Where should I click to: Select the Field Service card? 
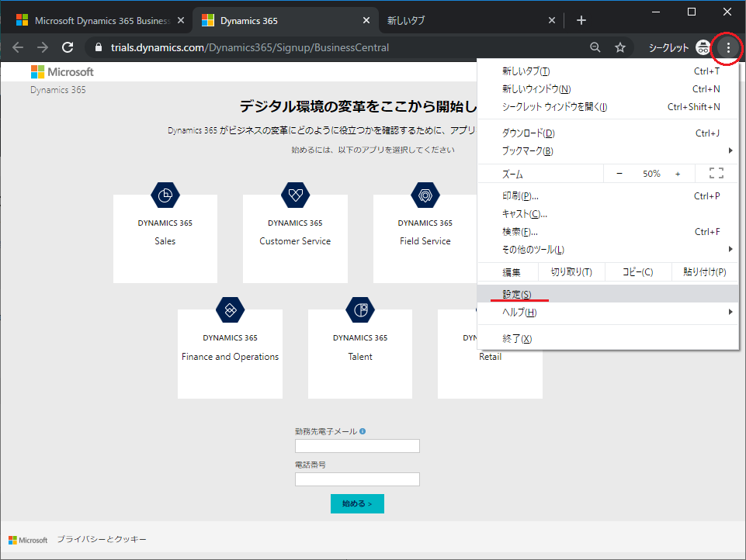pos(425,239)
